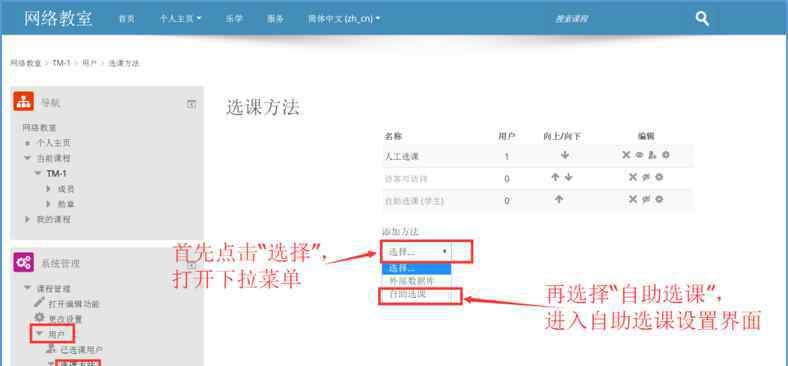Move 访客可访问 row down
The image size is (788, 366).
click(x=568, y=177)
